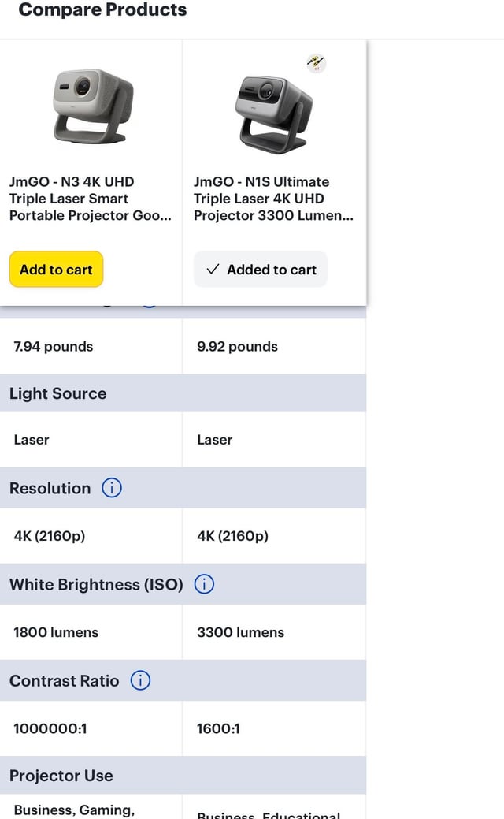Click the cable accessory badge on N1S
Image resolution: width=504 pixels, height=819 pixels.
coord(316,63)
